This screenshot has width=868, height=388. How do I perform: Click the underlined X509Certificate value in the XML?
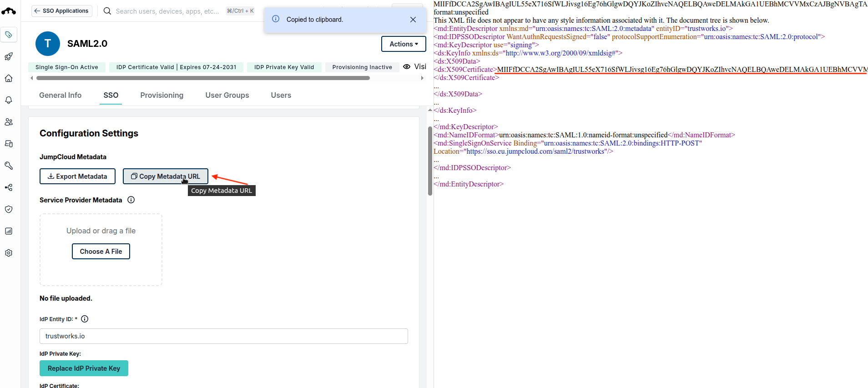coord(682,70)
